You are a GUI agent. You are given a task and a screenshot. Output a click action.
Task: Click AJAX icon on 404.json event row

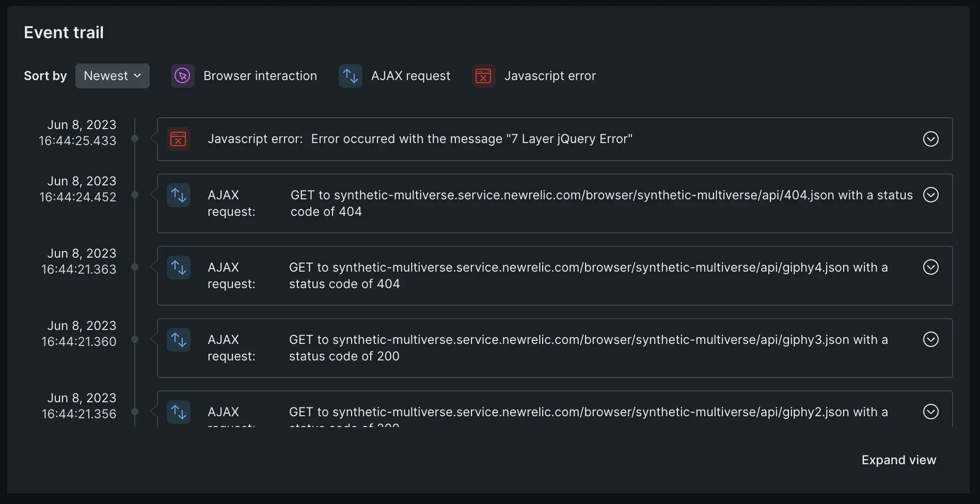pos(178,195)
